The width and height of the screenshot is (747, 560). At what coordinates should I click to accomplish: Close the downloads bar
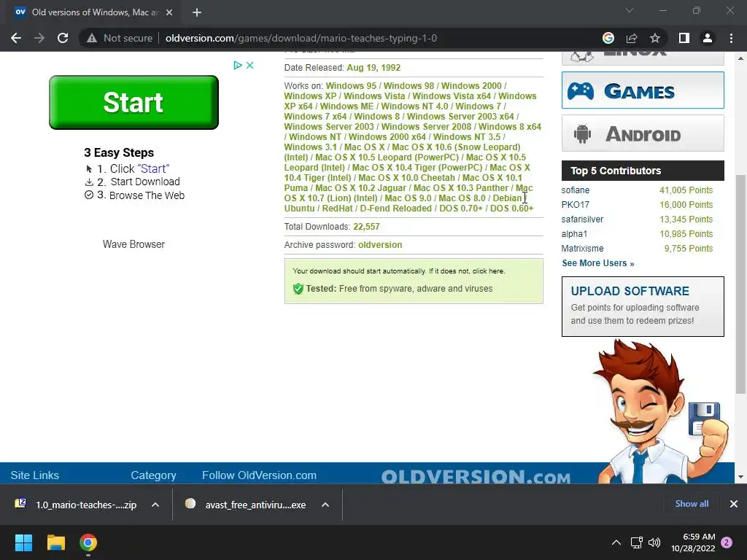click(734, 504)
